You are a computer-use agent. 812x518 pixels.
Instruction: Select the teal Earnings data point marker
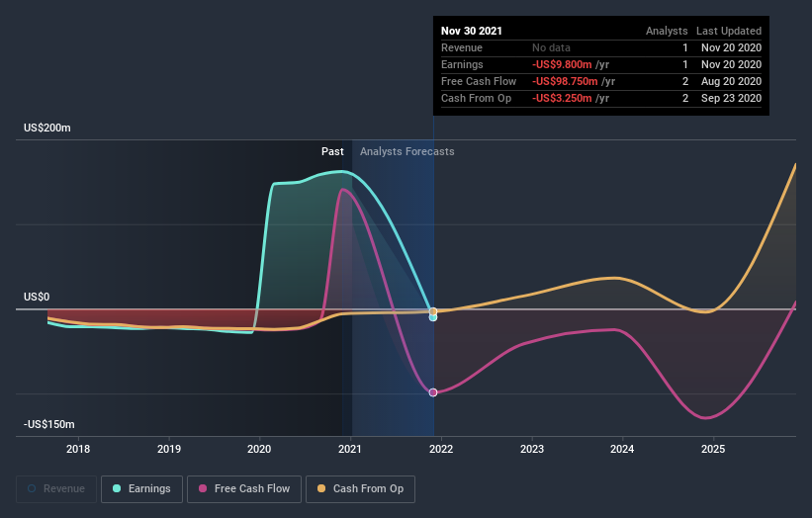pyautogui.click(x=433, y=317)
